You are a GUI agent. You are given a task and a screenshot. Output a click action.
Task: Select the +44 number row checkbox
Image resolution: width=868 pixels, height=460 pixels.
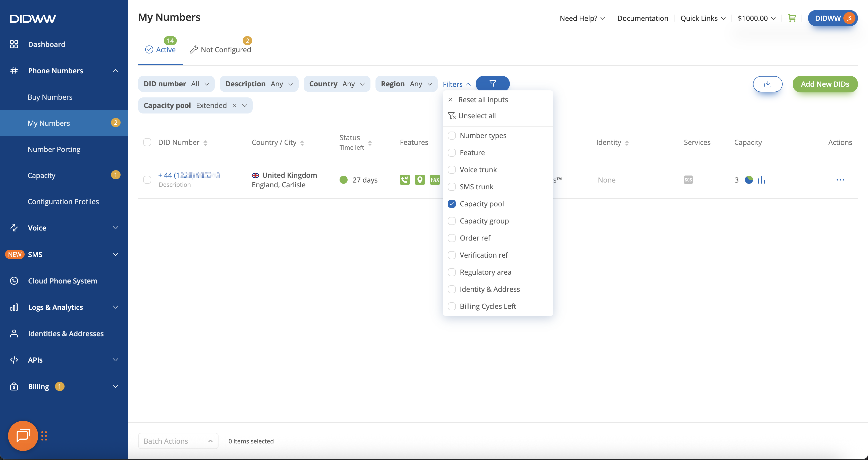click(147, 180)
